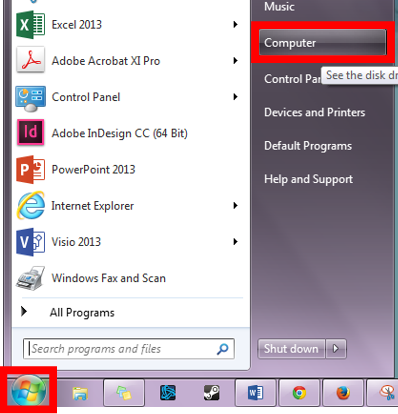The width and height of the screenshot is (398, 414).
Task: Launch Steam from the taskbar
Action: (x=212, y=393)
